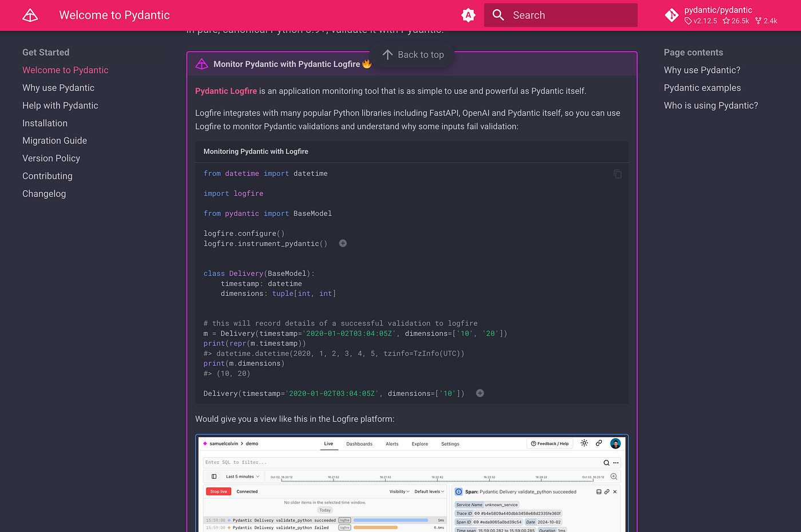Copy code with the clipboard icon
801x532 pixels.
pyautogui.click(x=617, y=174)
